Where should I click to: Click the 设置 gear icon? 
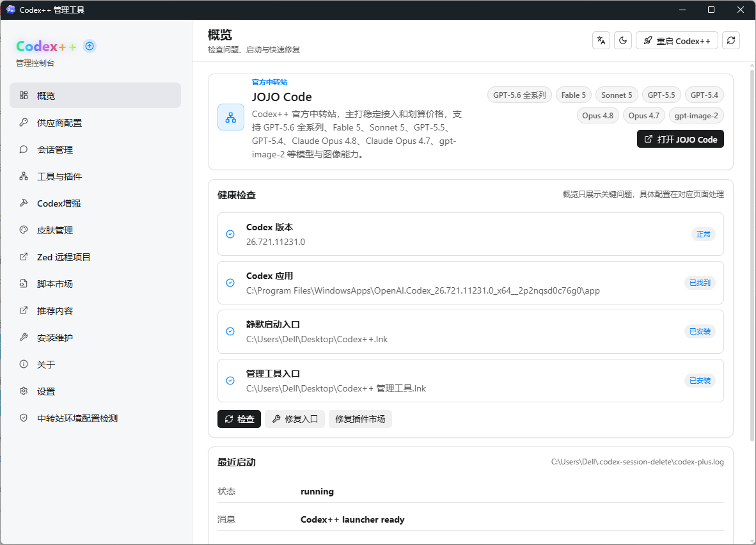[24, 391]
